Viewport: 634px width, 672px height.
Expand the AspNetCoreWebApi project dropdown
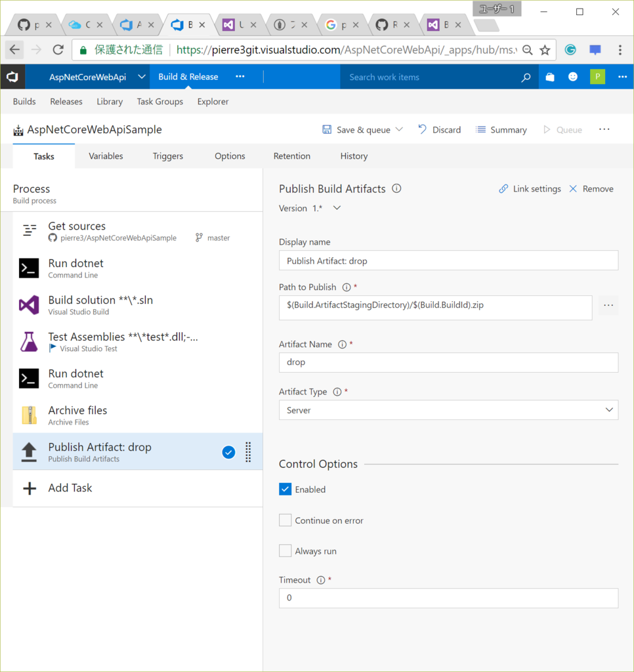pyautogui.click(x=142, y=77)
